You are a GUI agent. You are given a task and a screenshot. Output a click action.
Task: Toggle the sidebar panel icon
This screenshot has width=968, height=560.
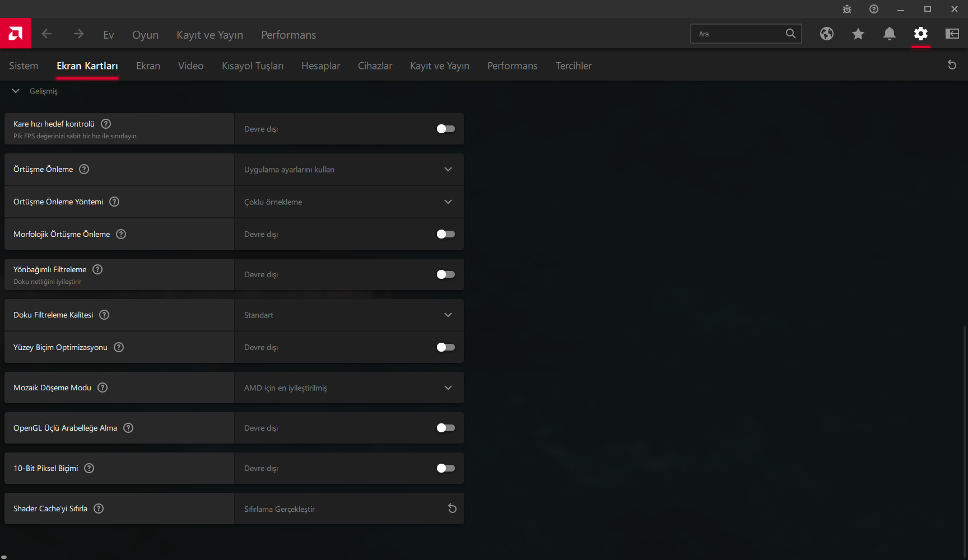[x=952, y=34]
